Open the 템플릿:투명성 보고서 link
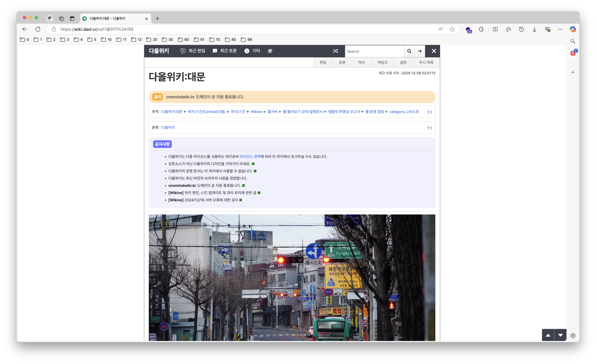 click(x=344, y=112)
